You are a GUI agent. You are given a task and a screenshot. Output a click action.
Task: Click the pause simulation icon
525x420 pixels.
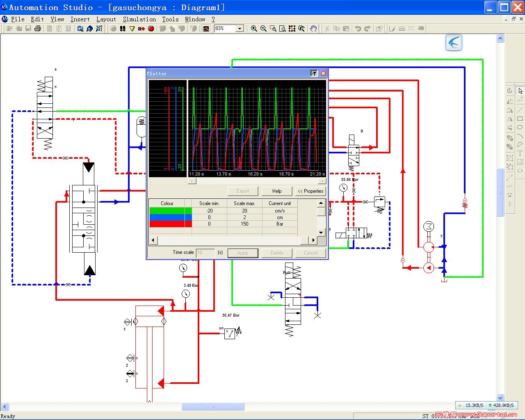tap(122, 29)
